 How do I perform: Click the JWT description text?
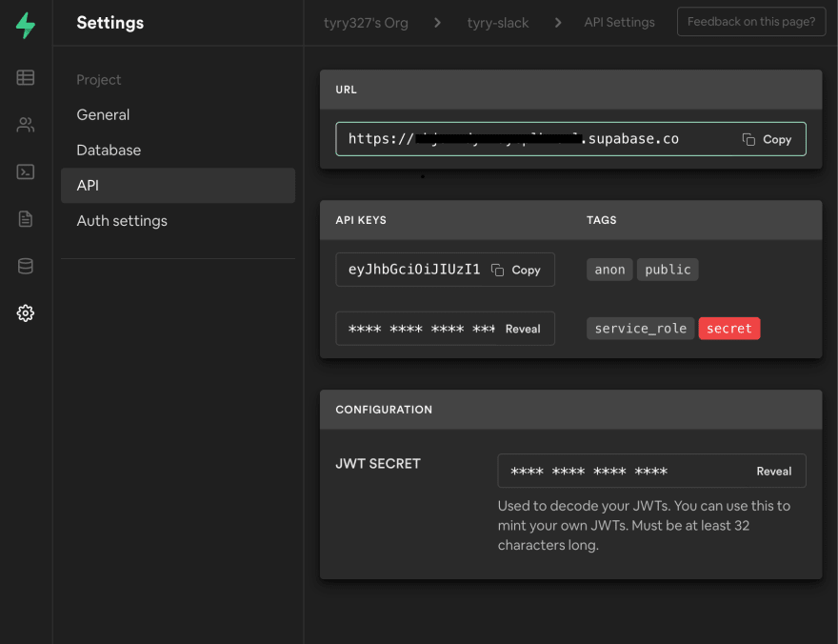[644, 525]
